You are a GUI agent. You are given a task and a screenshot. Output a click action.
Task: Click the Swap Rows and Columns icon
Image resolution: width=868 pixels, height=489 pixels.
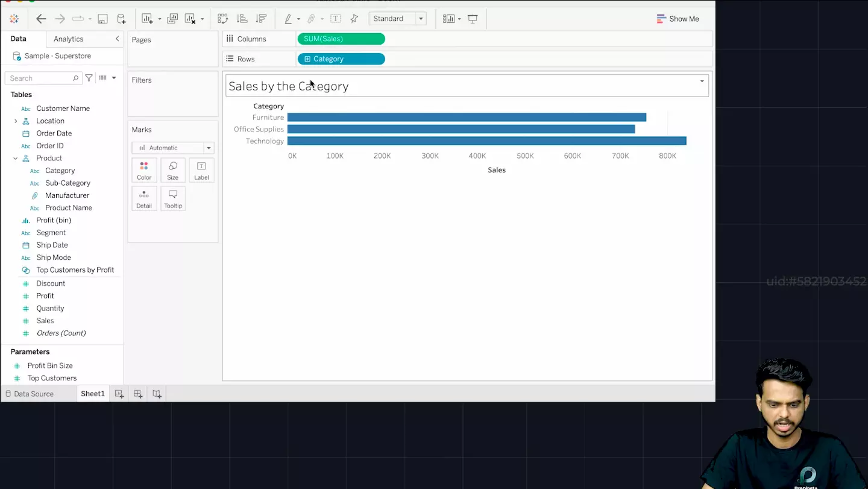tap(223, 19)
